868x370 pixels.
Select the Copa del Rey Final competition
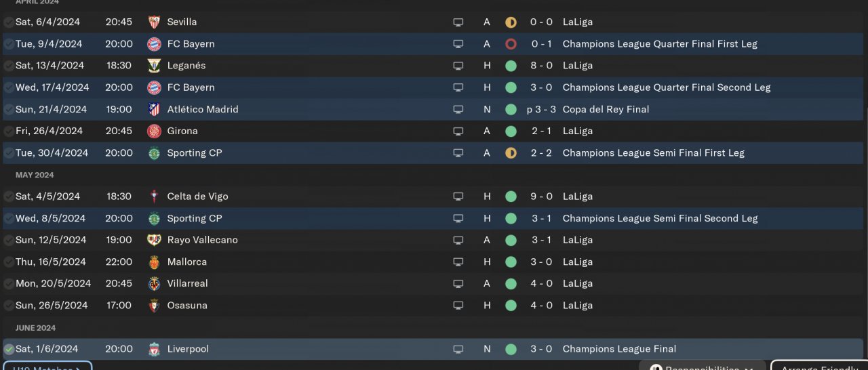click(606, 109)
